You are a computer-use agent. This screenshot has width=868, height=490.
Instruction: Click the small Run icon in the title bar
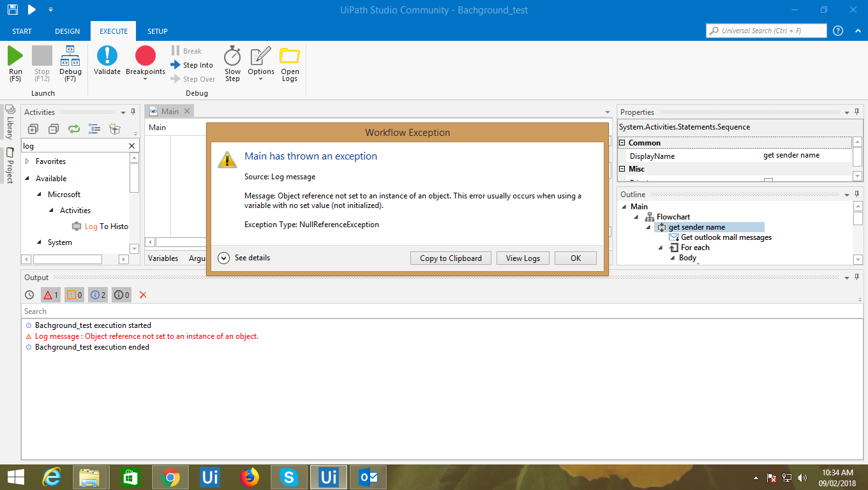click(x=31, y=10)
